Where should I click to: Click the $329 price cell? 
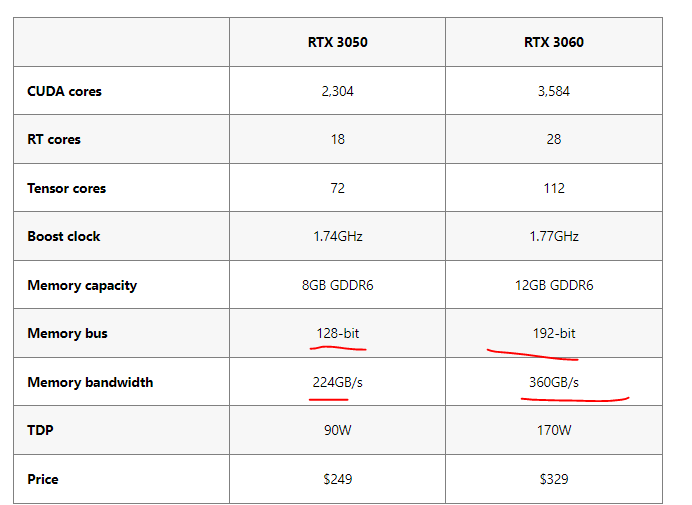pyautogui.click(x=554, y=479)
